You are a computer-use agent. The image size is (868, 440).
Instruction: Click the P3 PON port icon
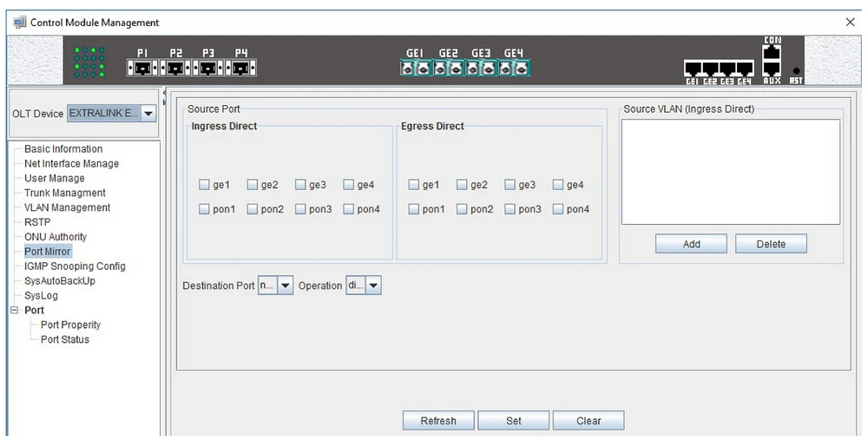pyautogui.click(x=207, y=68)
